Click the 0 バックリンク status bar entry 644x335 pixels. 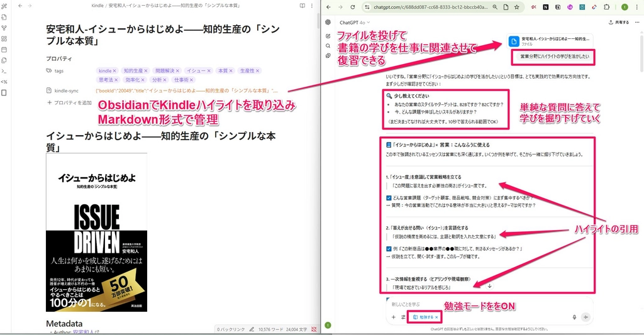point(231,329)
